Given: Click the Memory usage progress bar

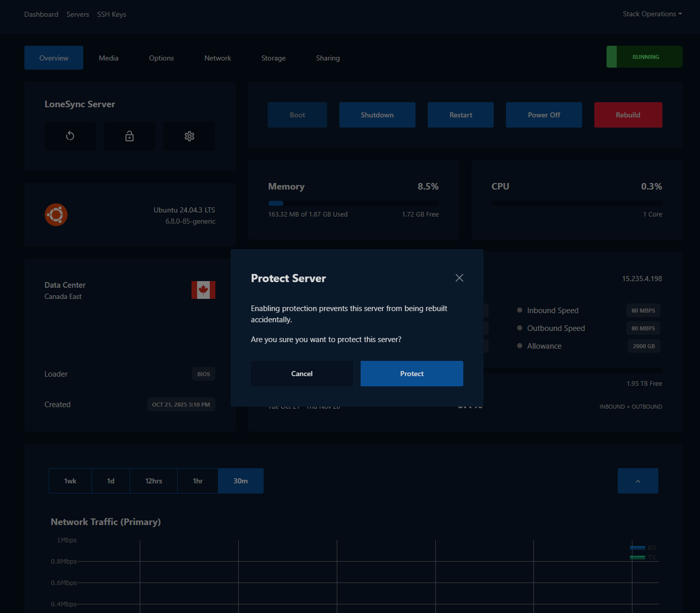Looking at the screenshot, I should tap(353, 203).
